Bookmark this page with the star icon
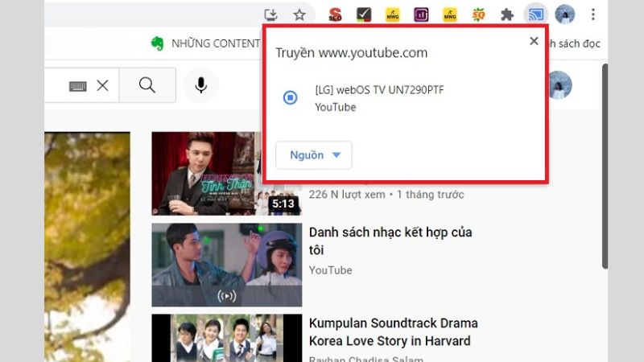644x362 pixels. tap(299, 14)
